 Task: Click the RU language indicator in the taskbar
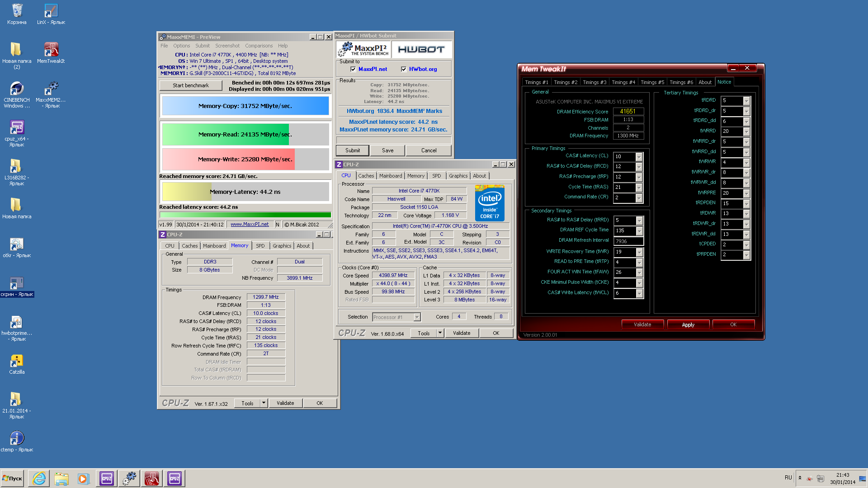click(x=788, y=478)
